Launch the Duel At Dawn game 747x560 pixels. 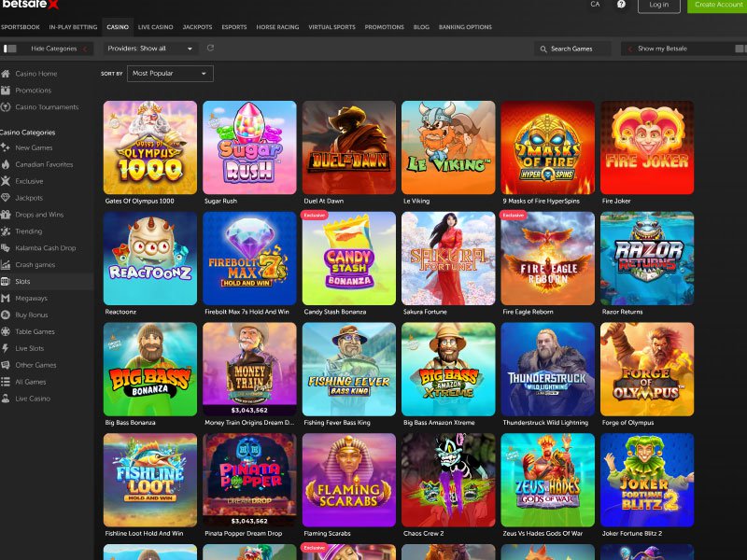[x=349, y=147]
